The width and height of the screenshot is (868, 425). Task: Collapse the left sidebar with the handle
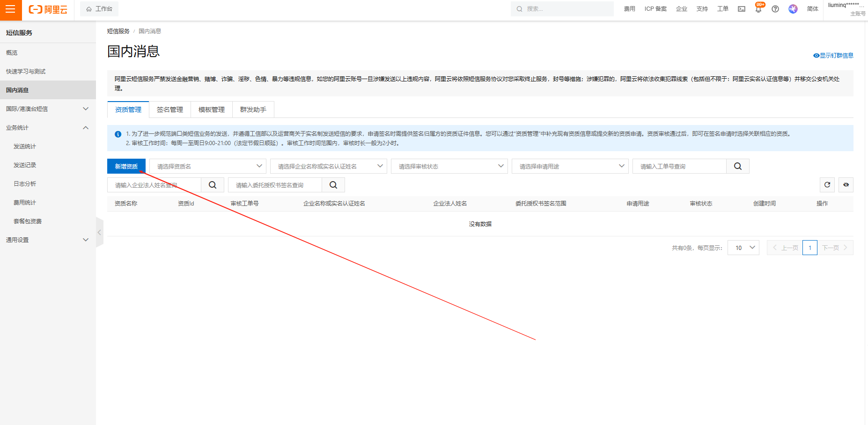pyautogui.click(x=99, y=232)
